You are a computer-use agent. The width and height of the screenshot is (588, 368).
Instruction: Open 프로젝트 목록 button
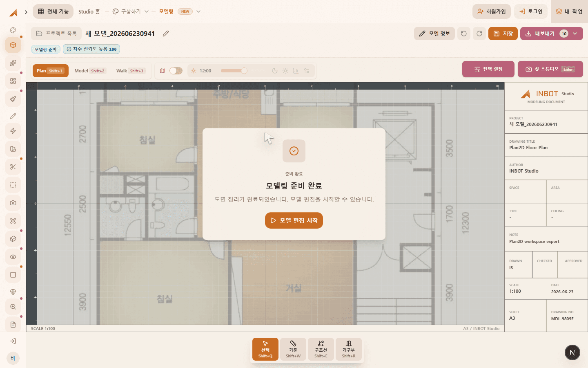[56, 34]
